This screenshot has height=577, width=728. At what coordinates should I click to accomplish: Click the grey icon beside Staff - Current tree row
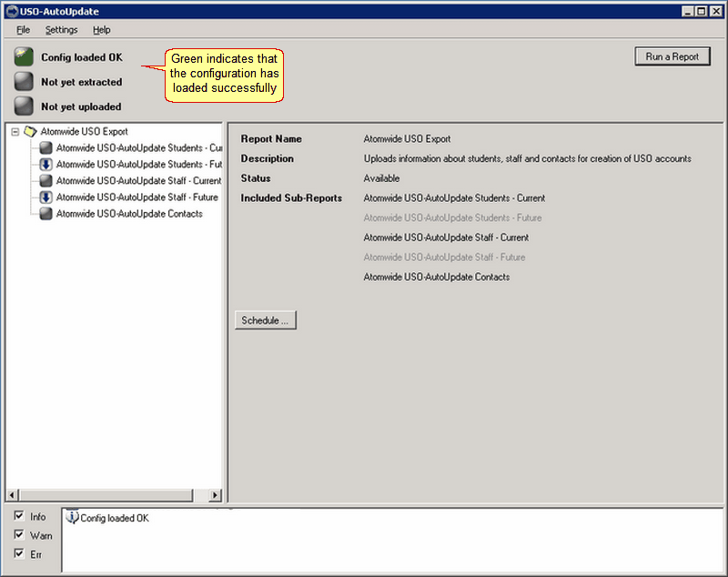tap(45, 180)
